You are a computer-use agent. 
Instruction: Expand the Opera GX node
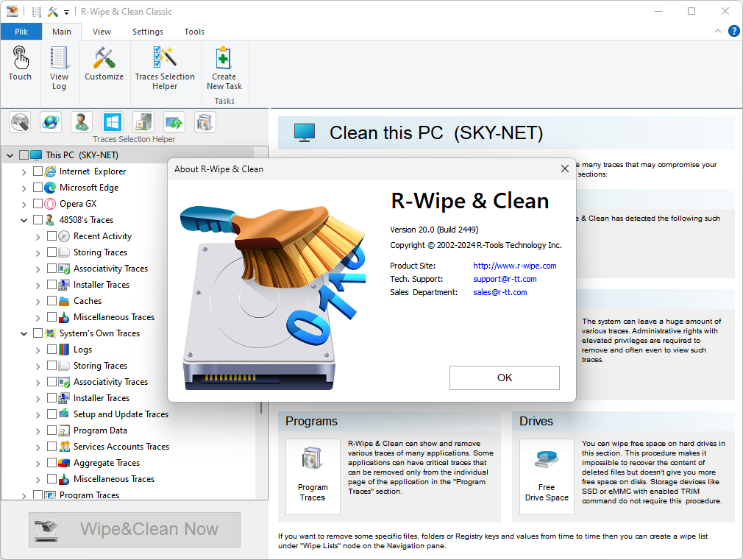tap(24, 204)
